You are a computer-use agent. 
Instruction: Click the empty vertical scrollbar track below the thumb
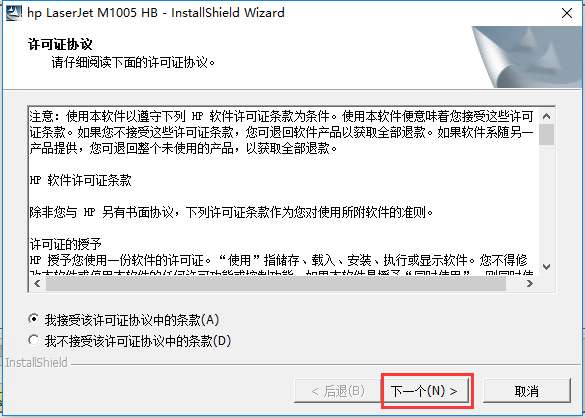[547, 202]
